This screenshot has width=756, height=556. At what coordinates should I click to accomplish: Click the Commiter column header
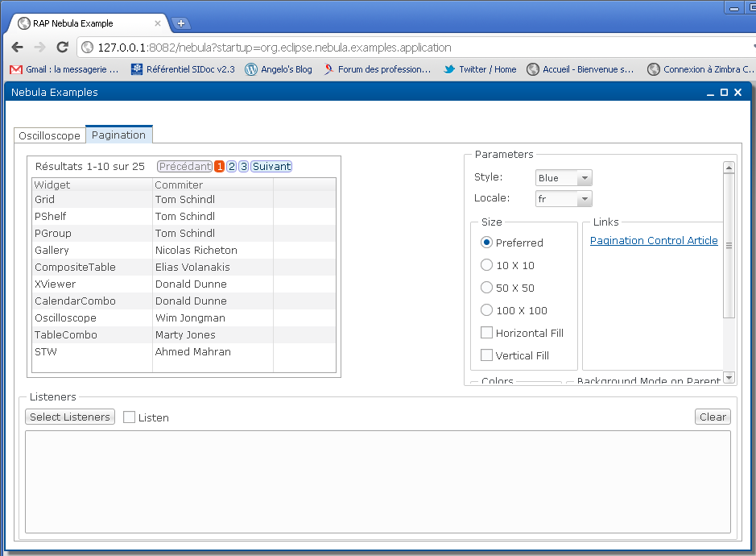(213, 185)
